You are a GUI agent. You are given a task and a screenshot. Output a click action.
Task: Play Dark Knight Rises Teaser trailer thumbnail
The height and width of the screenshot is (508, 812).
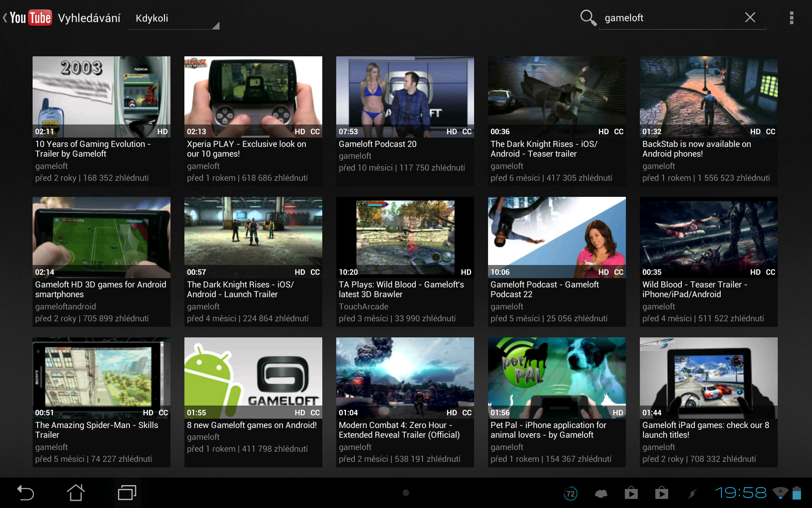[557, 97]
